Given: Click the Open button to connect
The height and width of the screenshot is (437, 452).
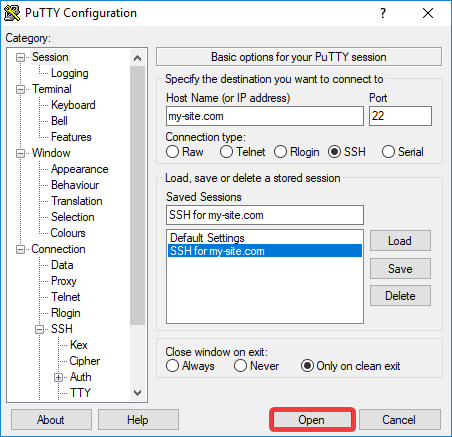Looking at the screenshot, I should tap(312, 420).
